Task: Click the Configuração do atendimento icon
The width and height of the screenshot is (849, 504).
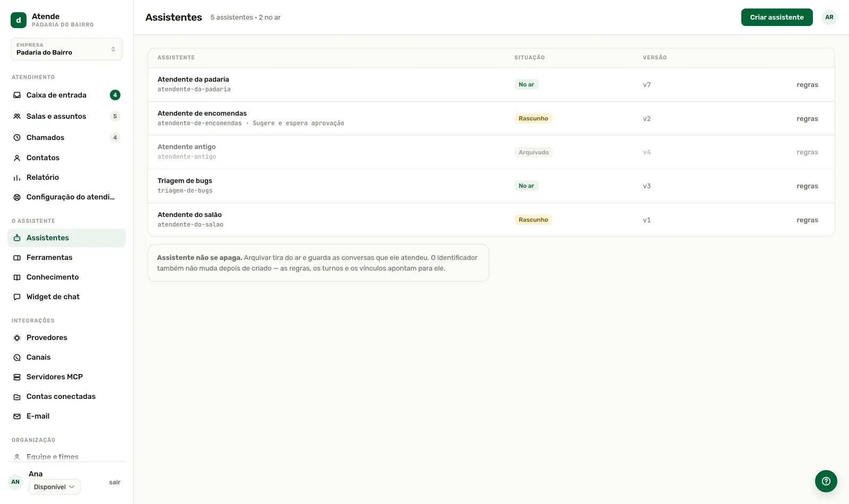Action: pyautogui.click(x=17, y=197)
